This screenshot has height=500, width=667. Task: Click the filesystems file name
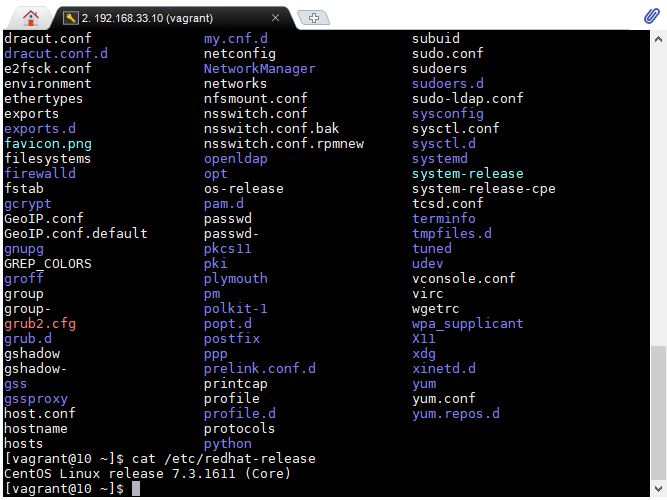pyautogui.click(x=48, y=159)
